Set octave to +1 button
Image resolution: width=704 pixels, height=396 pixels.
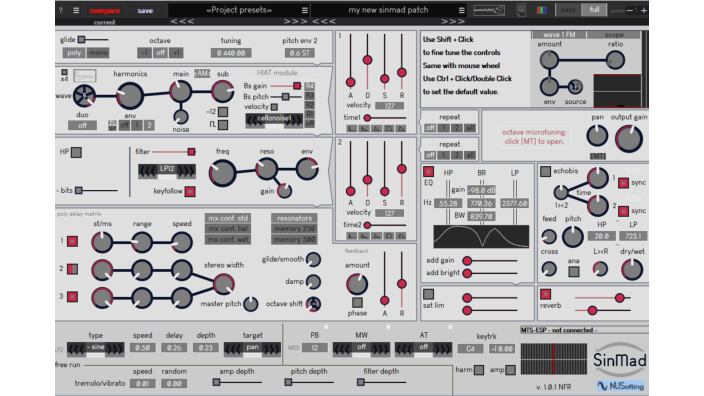coord(176,53)
